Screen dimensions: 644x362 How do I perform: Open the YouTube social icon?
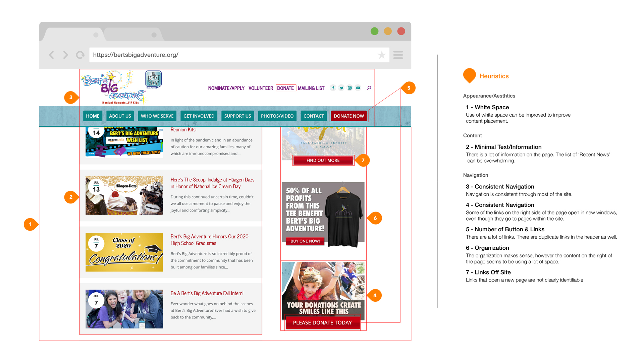coord(358,88)
